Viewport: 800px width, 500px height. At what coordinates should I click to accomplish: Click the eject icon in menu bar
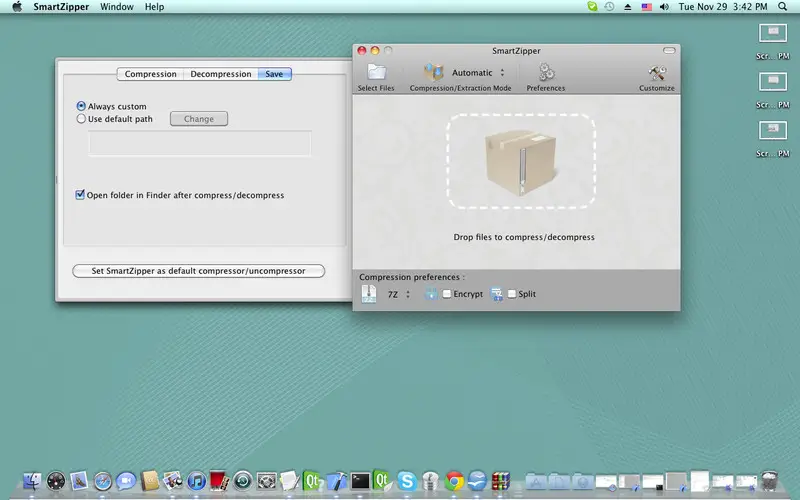pos(628,7)
